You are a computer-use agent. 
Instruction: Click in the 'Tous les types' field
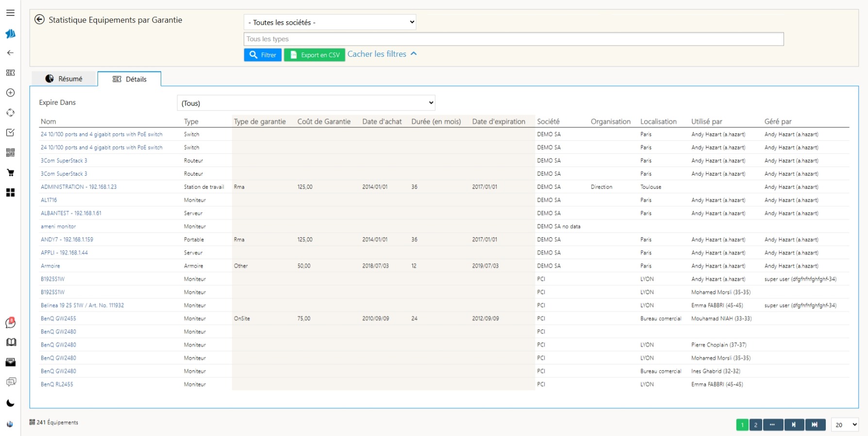tap(513, 39)
